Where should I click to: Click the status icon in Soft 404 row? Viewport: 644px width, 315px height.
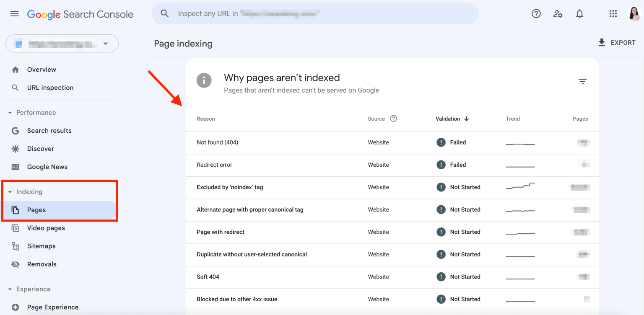click(x=441, y=277)
